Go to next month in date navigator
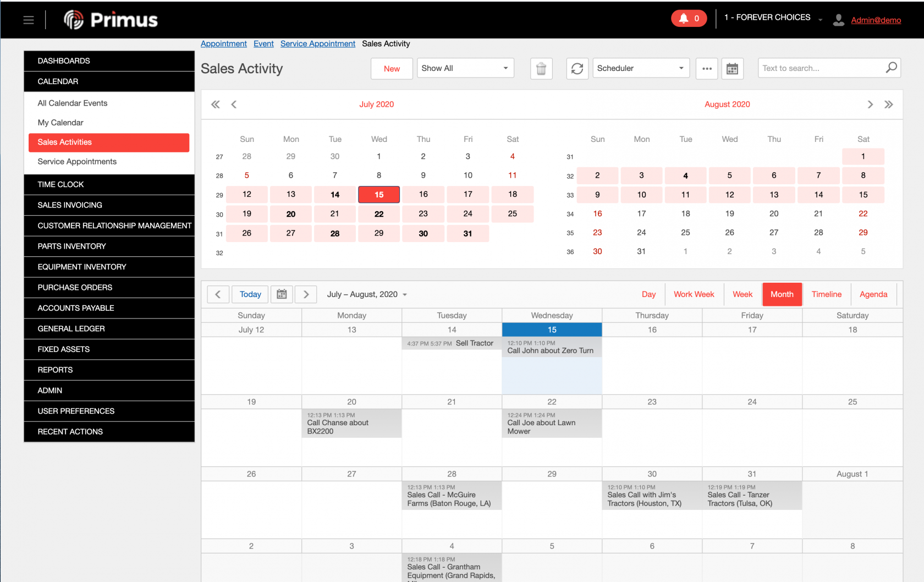Viewport: 924px width, 582px height. pyautogui.click(x=870, y=105)
